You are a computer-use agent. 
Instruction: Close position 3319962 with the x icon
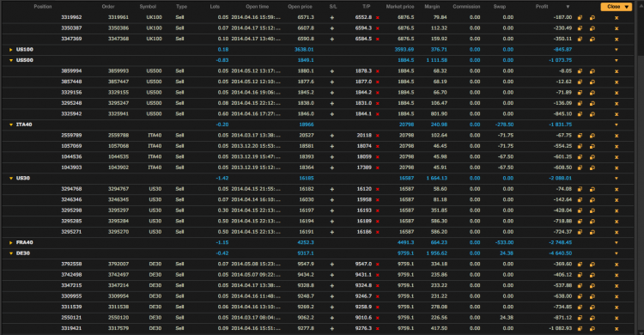[x=616, y=18]
